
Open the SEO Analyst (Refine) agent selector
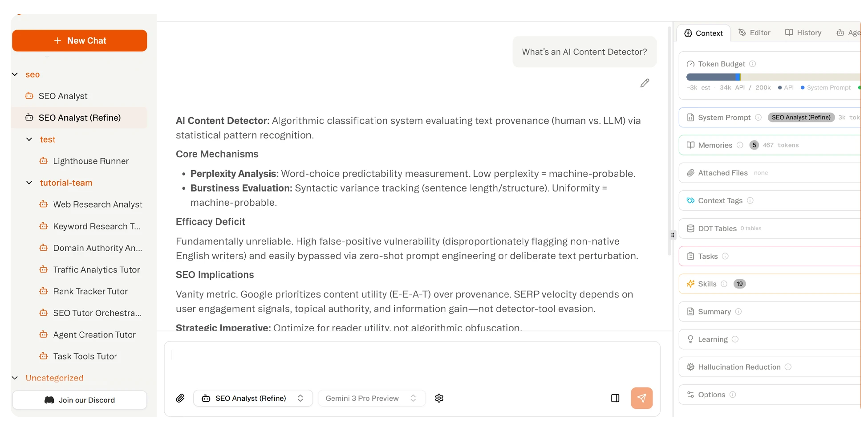[x=253, y=398]
